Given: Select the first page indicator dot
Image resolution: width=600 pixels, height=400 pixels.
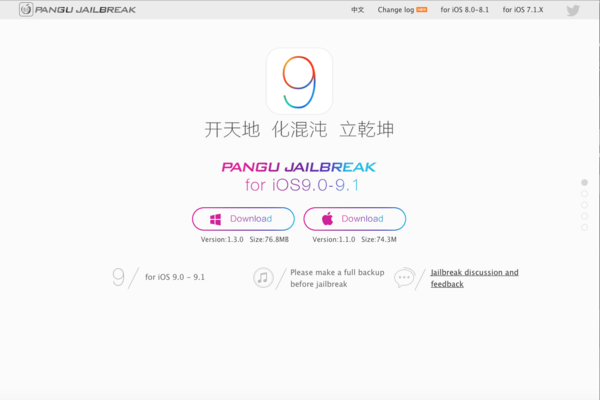Looking at the screenshot, I should (584, 183).
